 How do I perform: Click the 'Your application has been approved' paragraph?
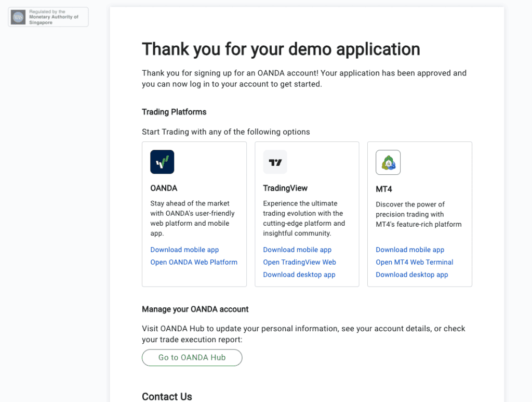[x=304, y=79]
